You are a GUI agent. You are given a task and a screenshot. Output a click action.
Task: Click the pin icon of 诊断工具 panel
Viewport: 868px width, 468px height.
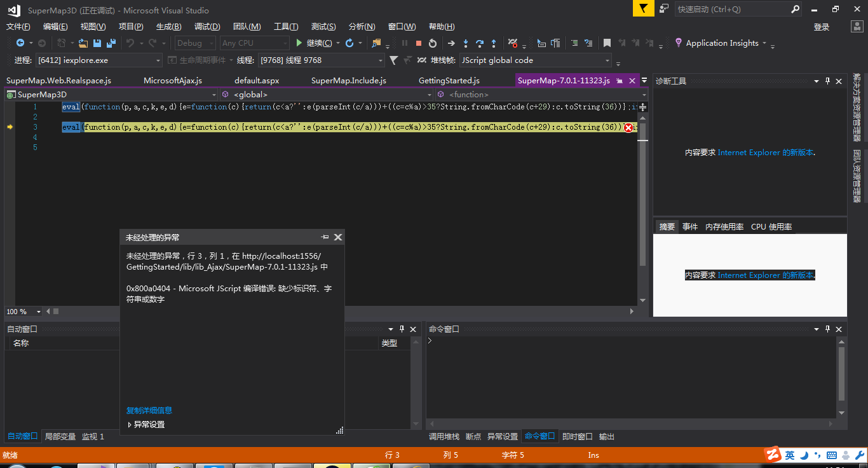[827, 81]
